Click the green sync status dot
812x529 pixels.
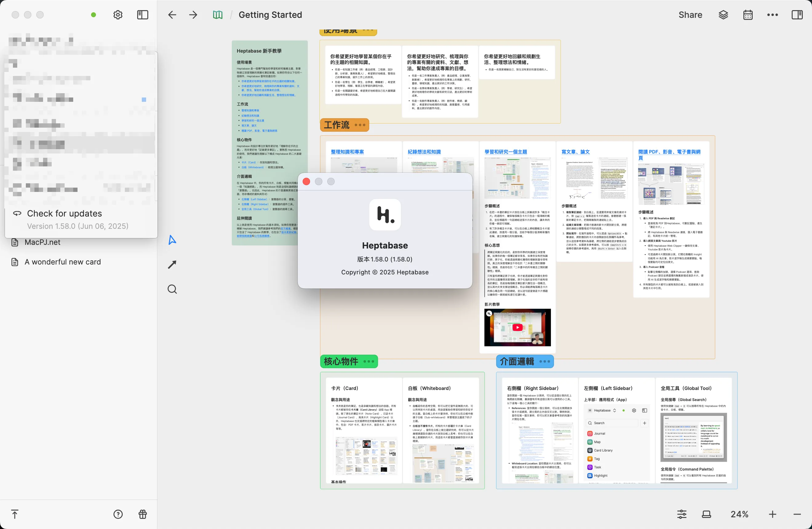pos(94,15)
